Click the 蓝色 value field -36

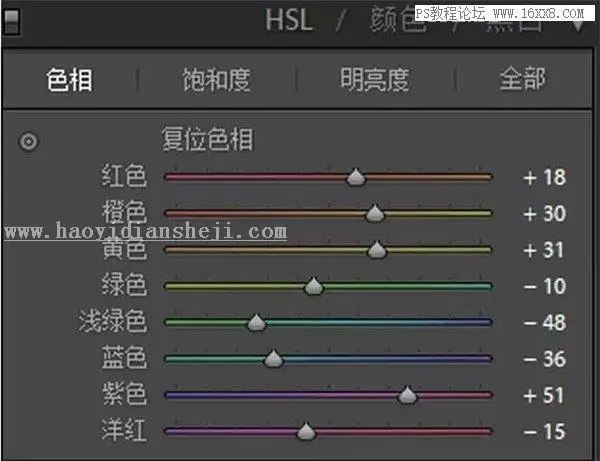click(x=545, y=359)
